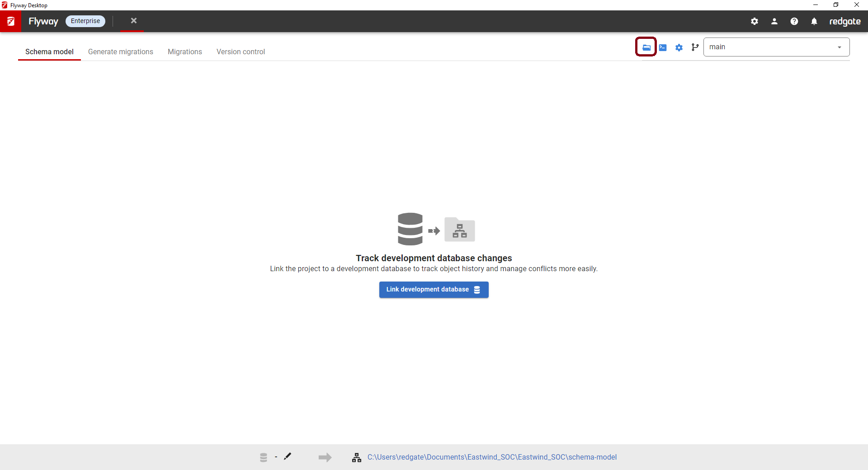The height and width of the screenshot is (470, 868).
Task: Open the global settings gear in header
Action: click(x=755, y=21)
